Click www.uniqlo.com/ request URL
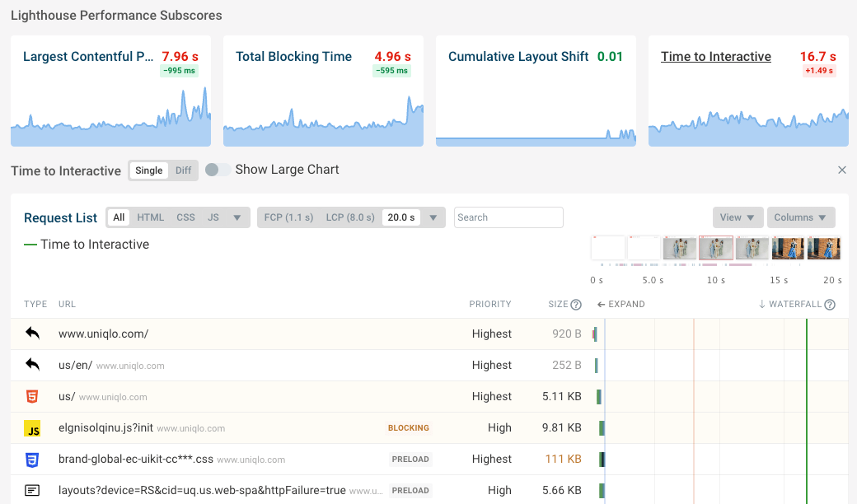The width and height of the screenshot is (857, 504). coord(103,334)
